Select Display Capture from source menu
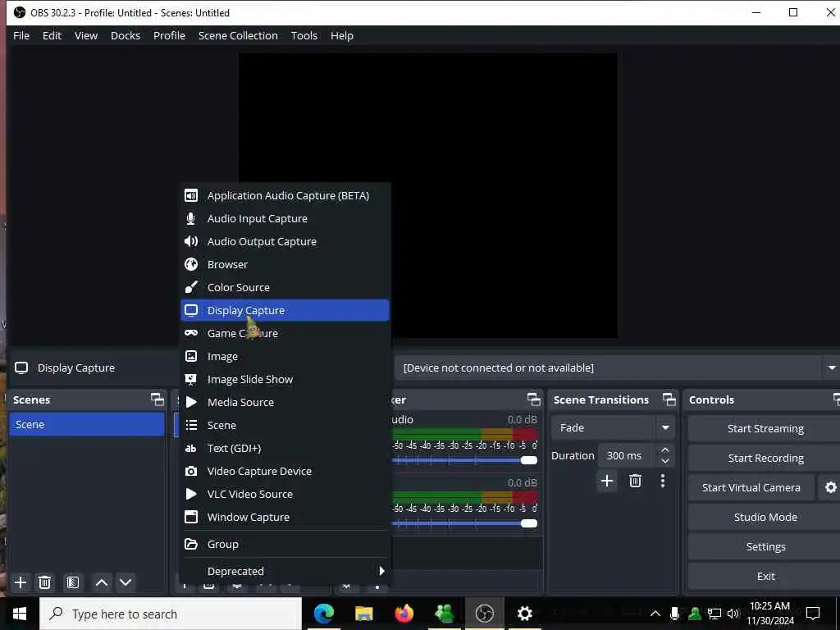 coord(285,310)
